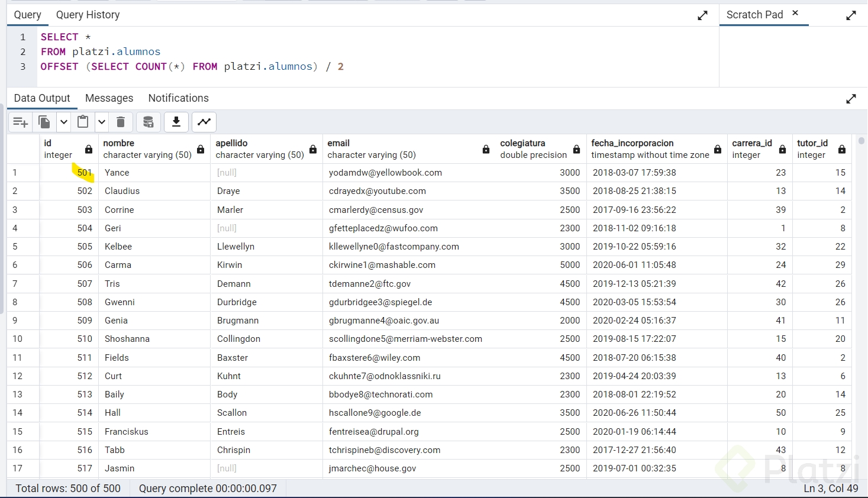This screenshot has height=498, width=868.
Task: Close the Scratch Pad tab
Action: [795, 13]
